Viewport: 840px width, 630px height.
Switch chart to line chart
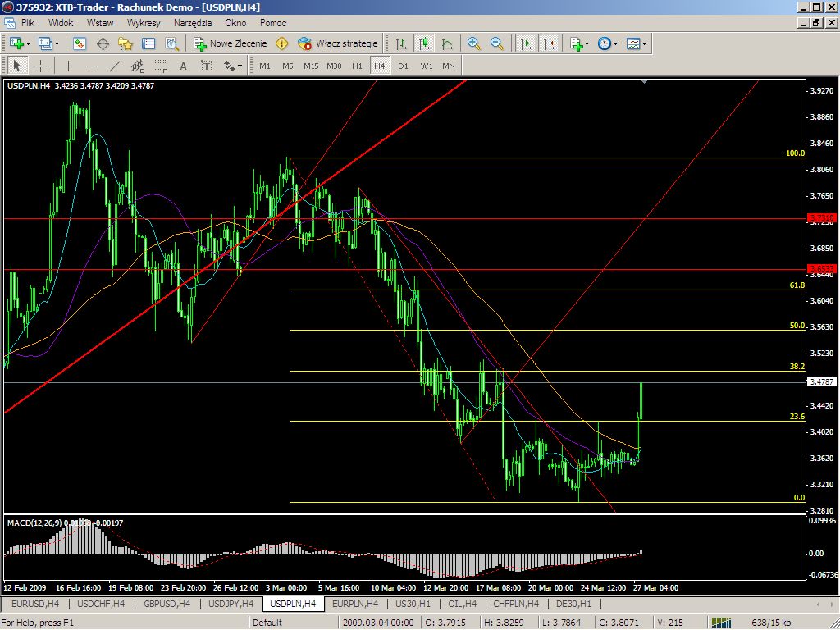coord(447,43)
